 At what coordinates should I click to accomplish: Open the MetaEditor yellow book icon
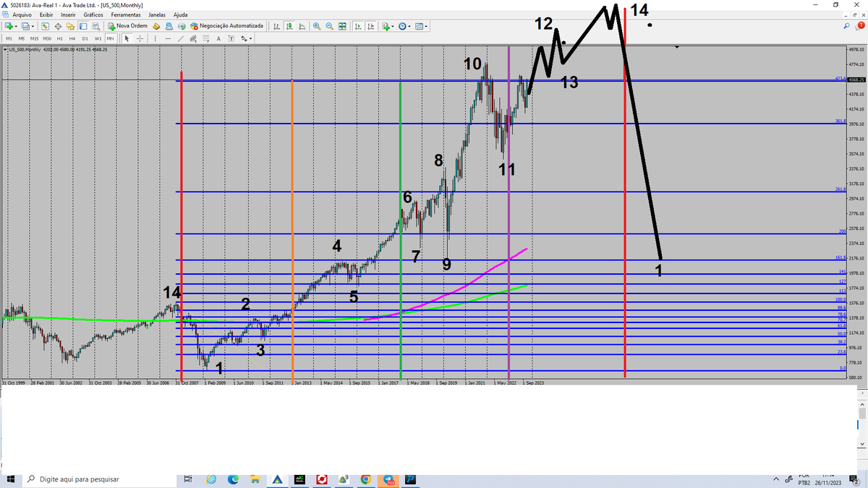point(156,26)
